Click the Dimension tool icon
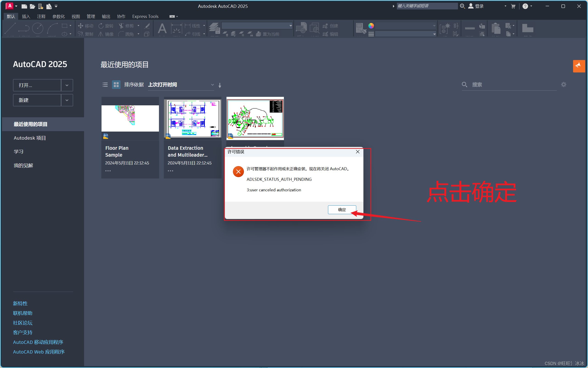Viewport: 588px width, 368px height. click(176, 29)
